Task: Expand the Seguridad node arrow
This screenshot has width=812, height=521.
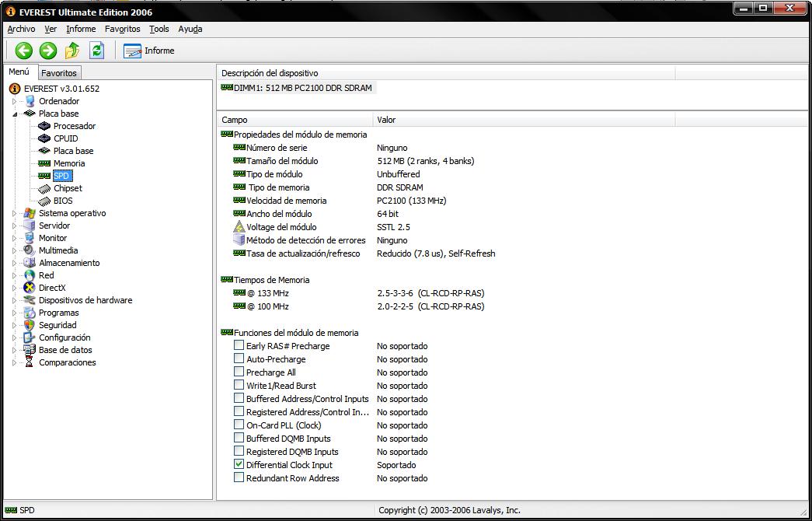Action: [x=15, y=325]
